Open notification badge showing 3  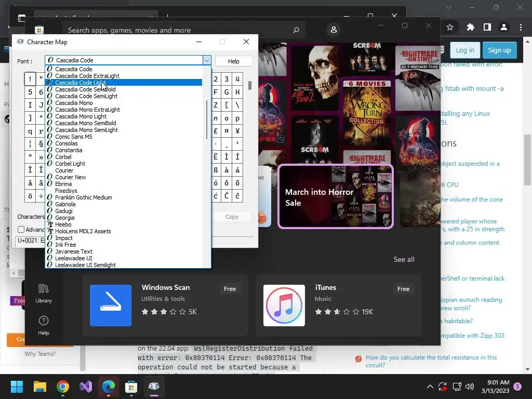pyautogui.click(x=517, y=387)
